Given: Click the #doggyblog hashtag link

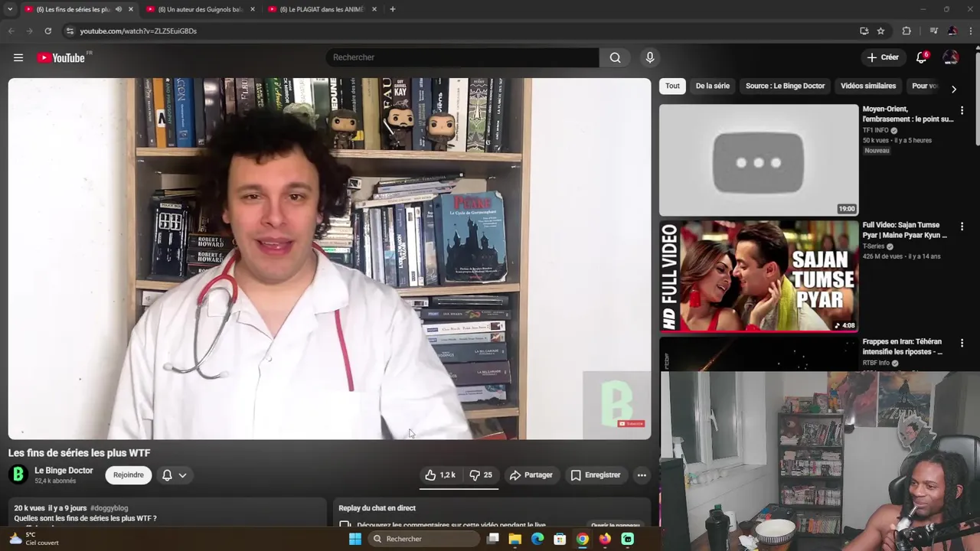Looking at the screenshot, I should click(x=109, y=508).
